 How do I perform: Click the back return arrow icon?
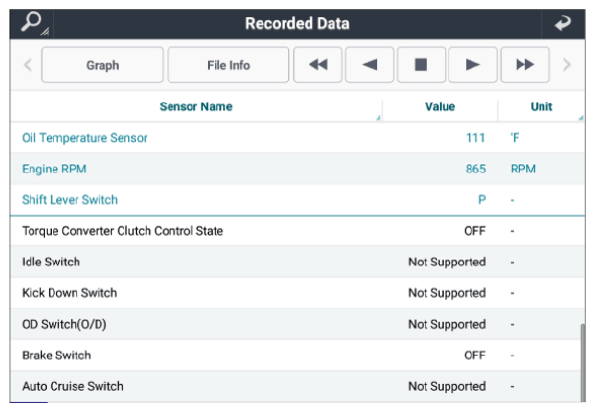point(563,24)
